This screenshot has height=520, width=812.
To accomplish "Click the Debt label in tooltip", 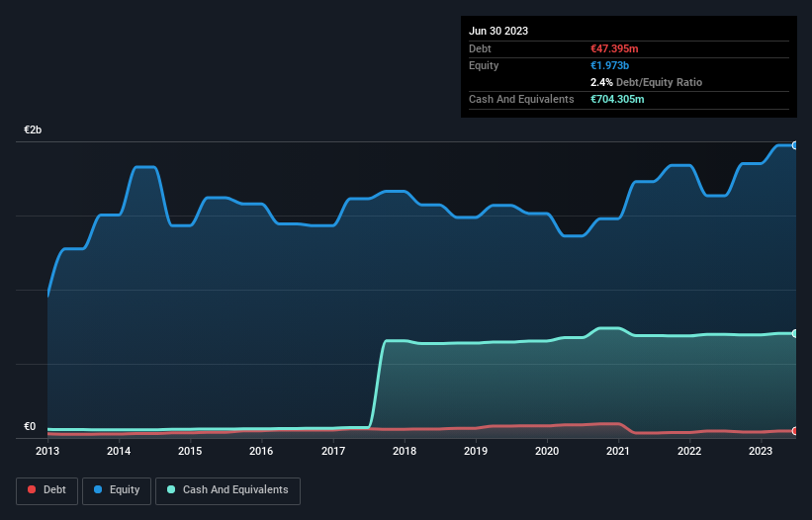I will pos(480,48).
